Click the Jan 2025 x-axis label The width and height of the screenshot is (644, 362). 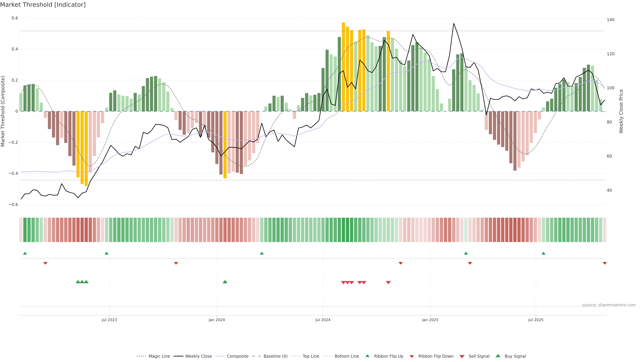pos(430,320)
